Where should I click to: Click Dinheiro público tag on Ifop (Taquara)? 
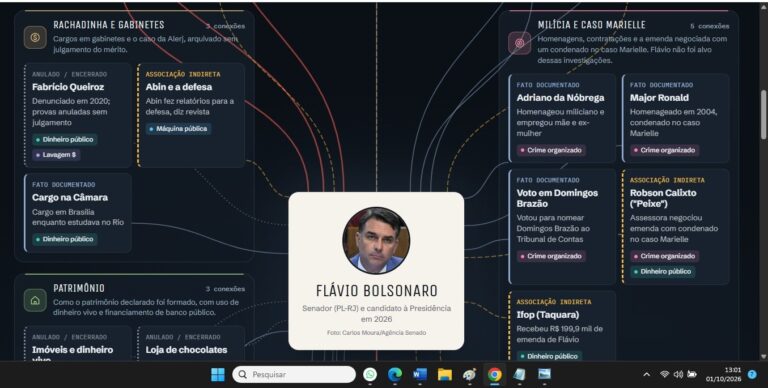(x=549, y=356)
